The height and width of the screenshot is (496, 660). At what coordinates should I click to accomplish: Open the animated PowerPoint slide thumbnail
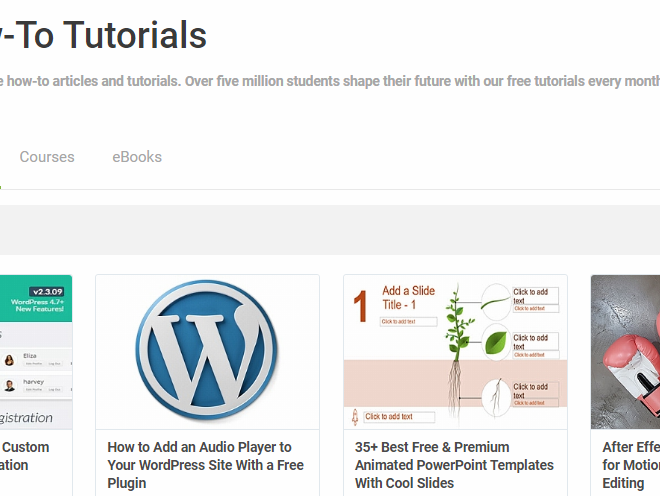click(x=455, y=352)
